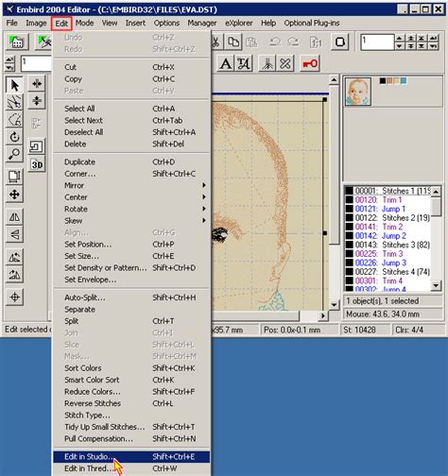Click the spiral square icon
The width and height of the screenshot is (448, 476).
(x=37, y=146)
